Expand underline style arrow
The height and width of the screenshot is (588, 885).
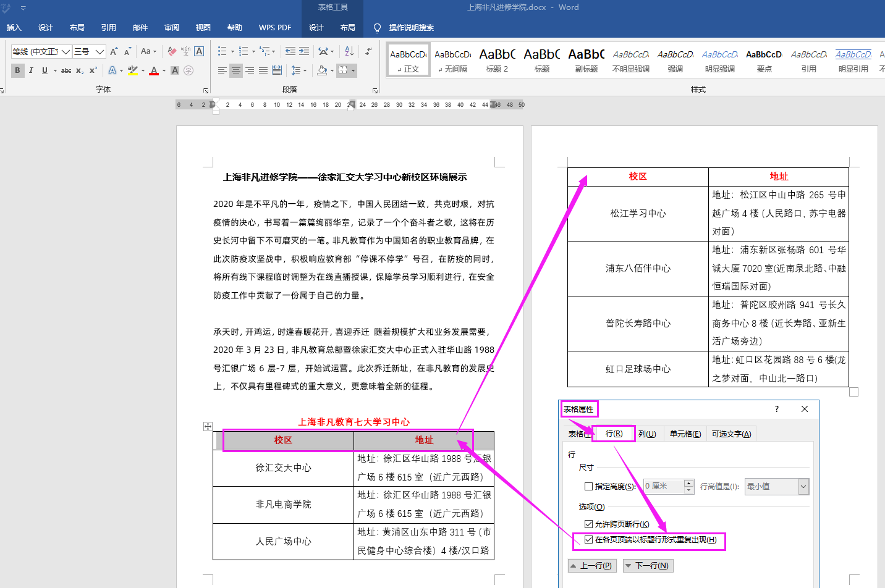click(x=55, y=70)
